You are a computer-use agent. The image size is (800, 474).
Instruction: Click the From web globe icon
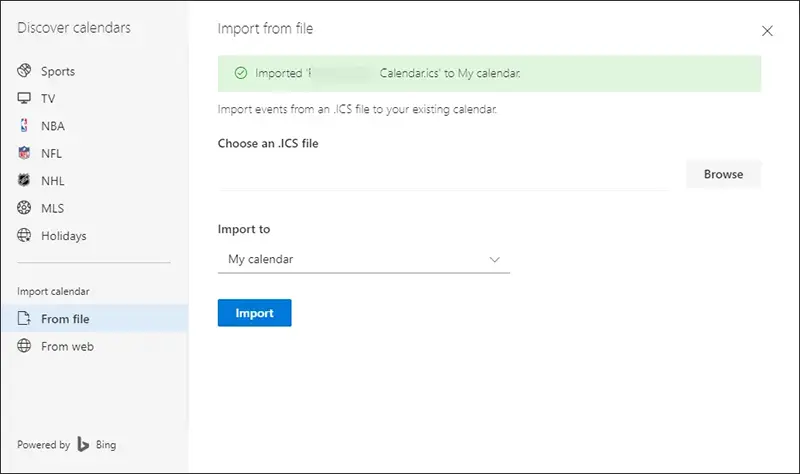(25, 346)
